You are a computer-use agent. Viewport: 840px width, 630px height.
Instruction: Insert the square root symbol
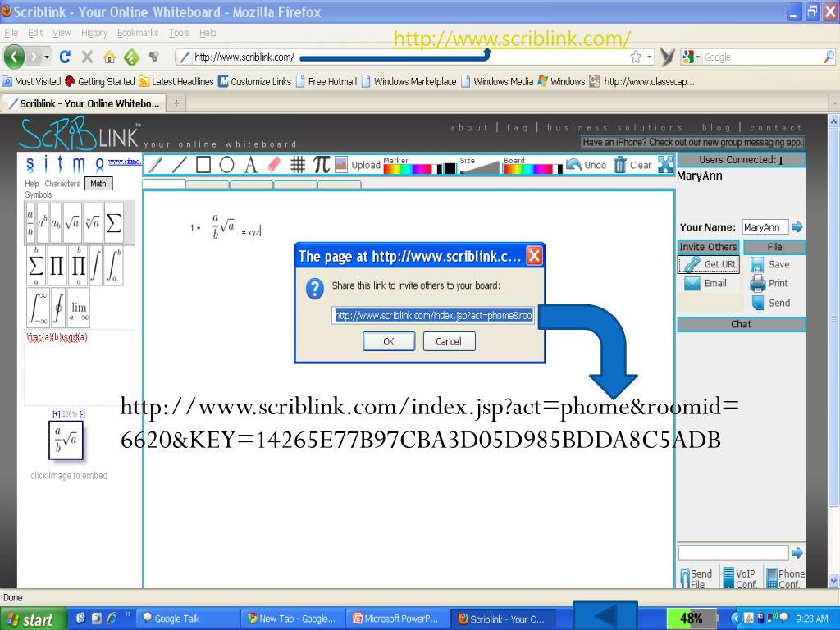72,223
